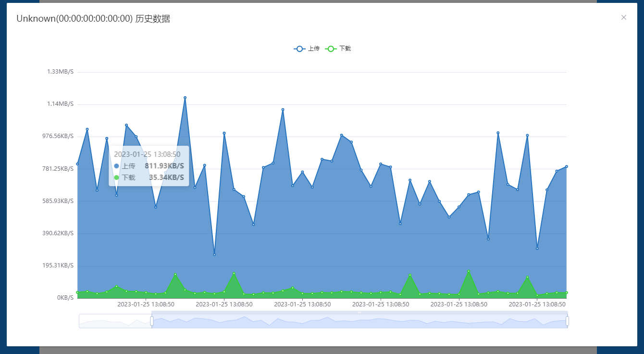Click the dialog title 'Unknown(00:00:00:00:00:00) 历史数据'
Screen dimensions: 644x354
tap(93, 19)
